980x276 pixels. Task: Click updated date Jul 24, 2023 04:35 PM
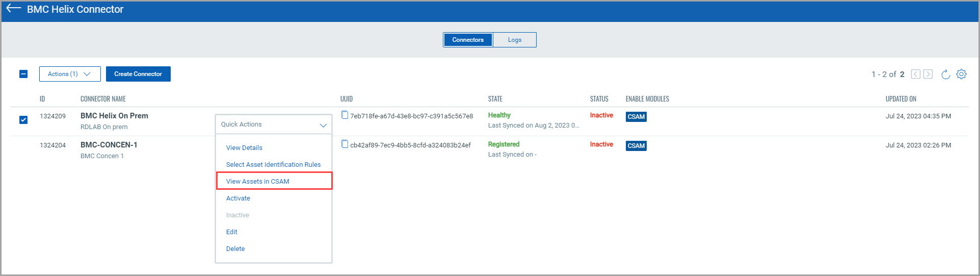pos(918,116)
